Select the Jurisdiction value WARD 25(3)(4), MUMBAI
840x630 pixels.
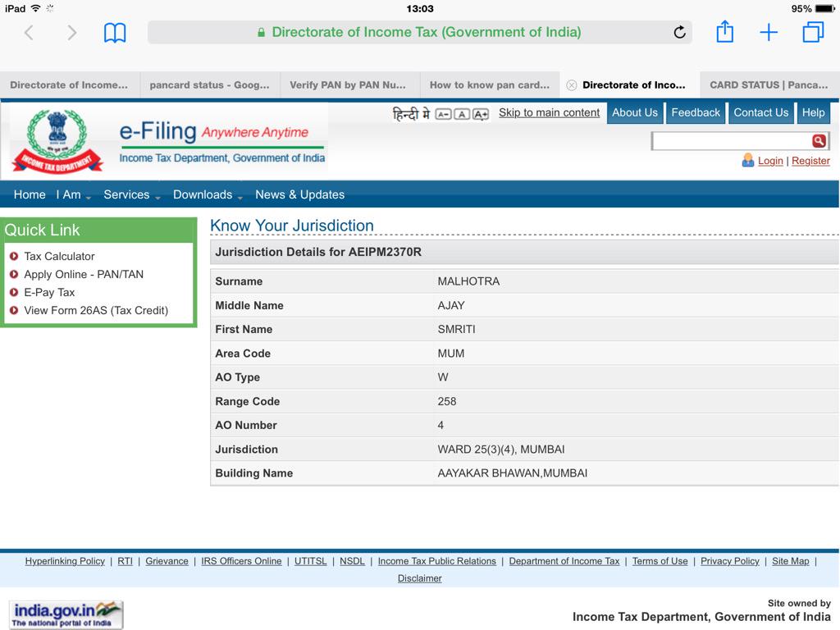pyautogui.click(x=501, y=450)
